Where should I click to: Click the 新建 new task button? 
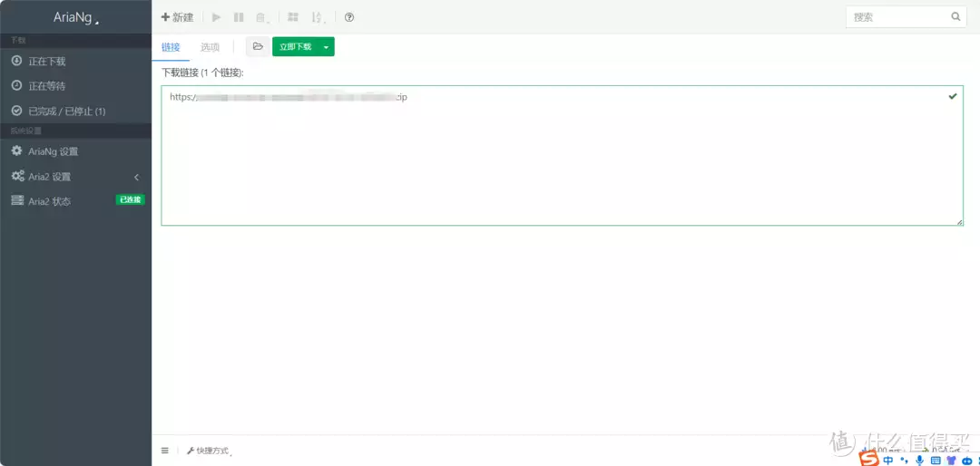[177, 17]
